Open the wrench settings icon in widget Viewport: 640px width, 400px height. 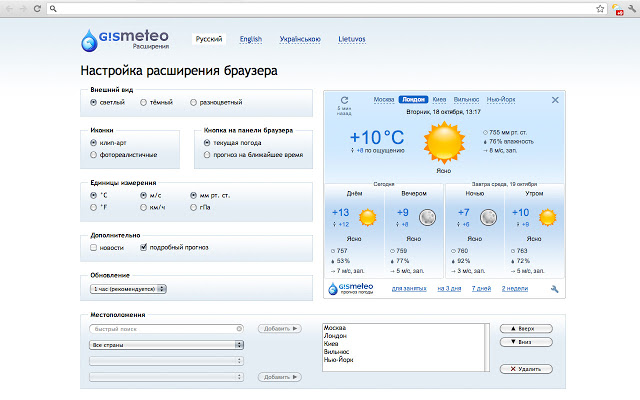coord(554,289)
